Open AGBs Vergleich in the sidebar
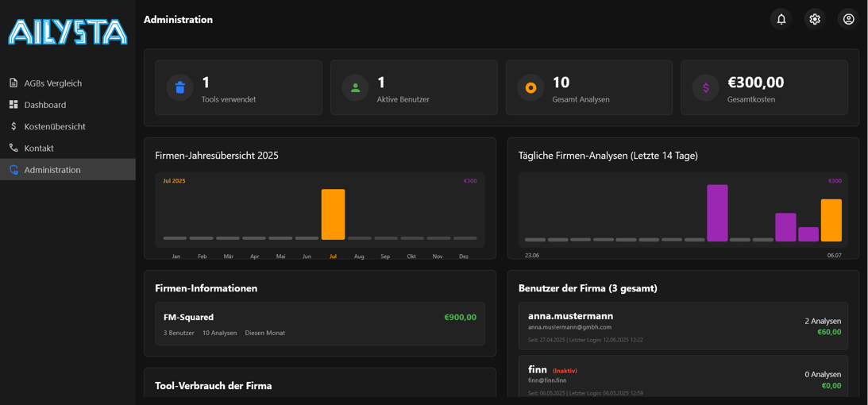 pos(52,83)
